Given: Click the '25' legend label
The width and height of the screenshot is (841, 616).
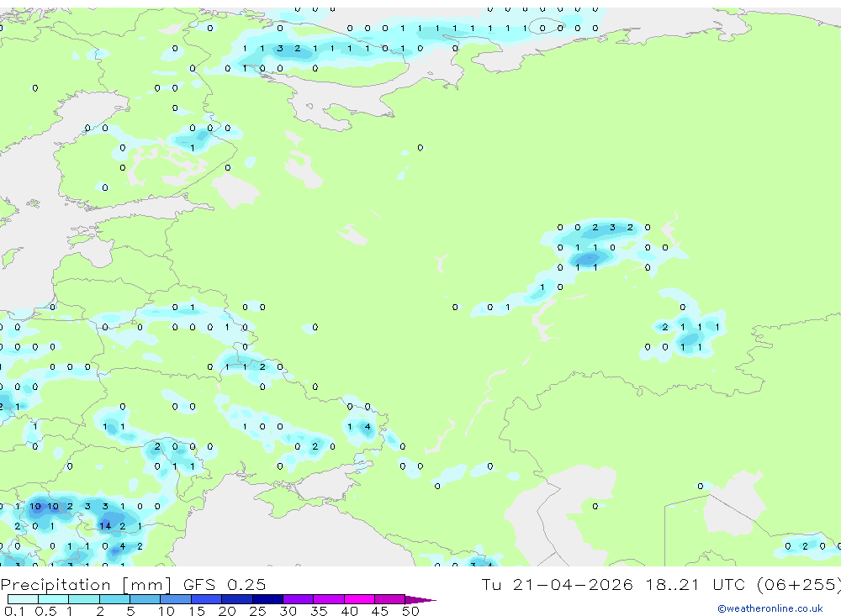Looking at the screenshot, I should [257, 611].
